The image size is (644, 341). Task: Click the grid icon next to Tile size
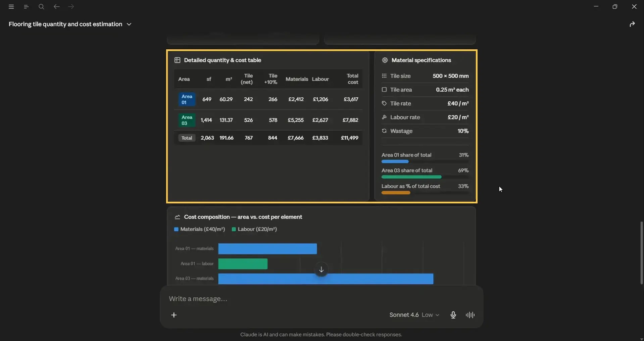coord(384,76)
